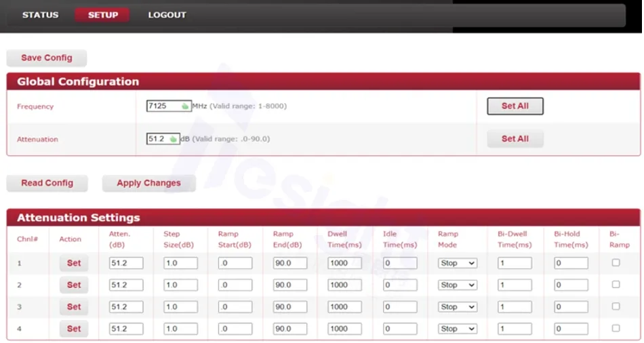The height and width of the screenshot is (343, 644).
Task: Click channel 1 Dwell Time input
Action: click(344, 263)
